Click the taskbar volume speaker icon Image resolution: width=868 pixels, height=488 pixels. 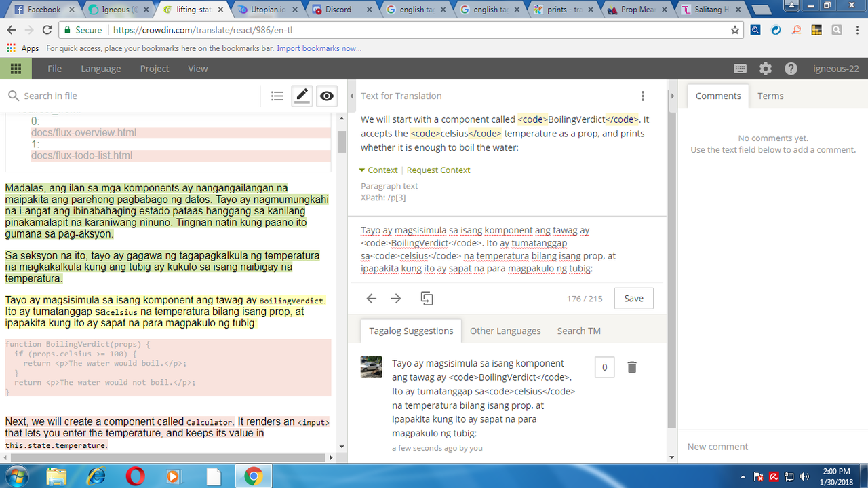pyautogui.click(x=805, y=476)
